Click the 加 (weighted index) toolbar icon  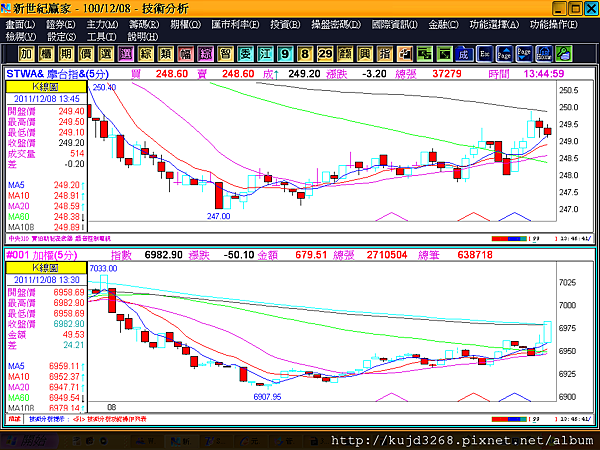[26, 54]
